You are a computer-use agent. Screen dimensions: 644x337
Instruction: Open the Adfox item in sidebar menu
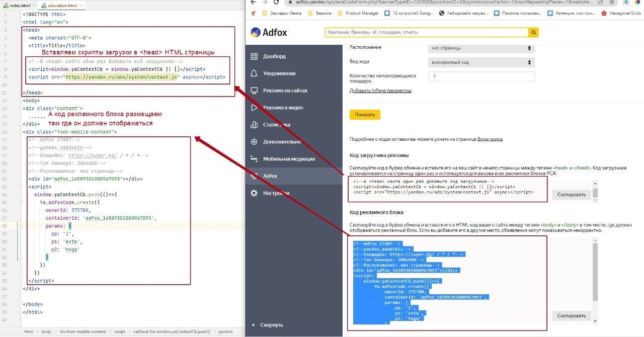point(294,176)
